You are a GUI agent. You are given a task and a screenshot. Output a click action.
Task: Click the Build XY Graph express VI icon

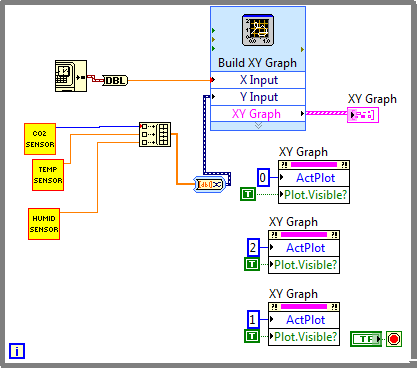pos(258,30)
